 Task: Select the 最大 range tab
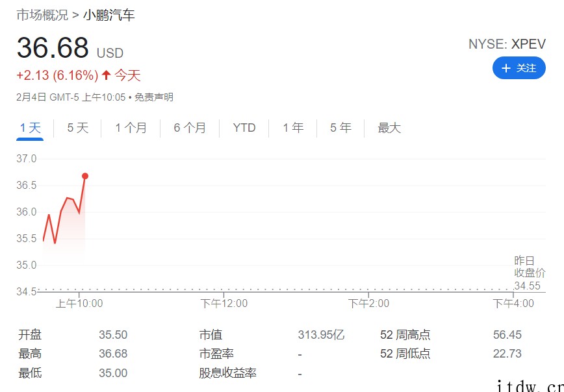(389, 128)
